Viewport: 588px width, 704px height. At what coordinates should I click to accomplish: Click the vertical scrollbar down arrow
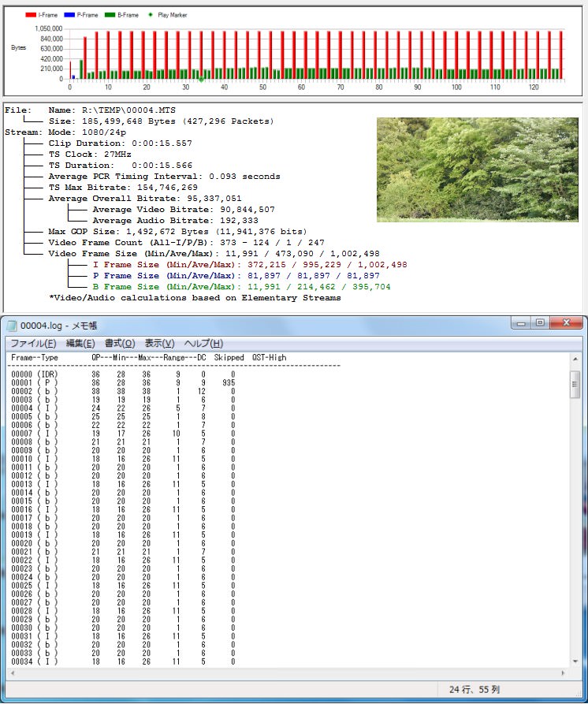pos(575,662)
